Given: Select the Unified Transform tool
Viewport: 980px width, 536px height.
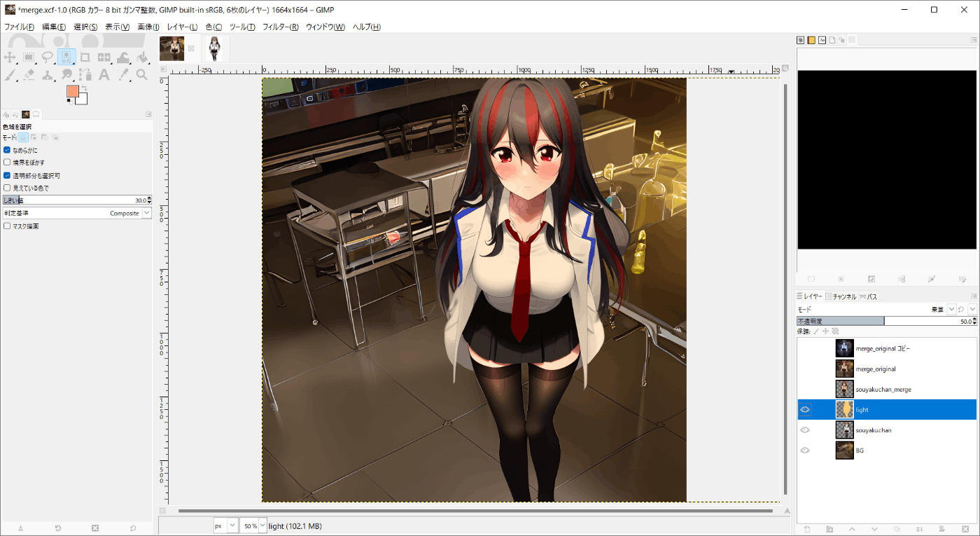Looking at the screenshot, I should [104, 57].
